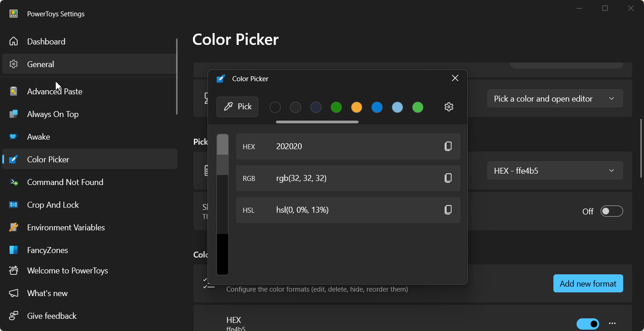Copy the HSL value hsl(0, 0%, 13%)
The width and height of the screenshot is (644, 331).
(448, 209)
